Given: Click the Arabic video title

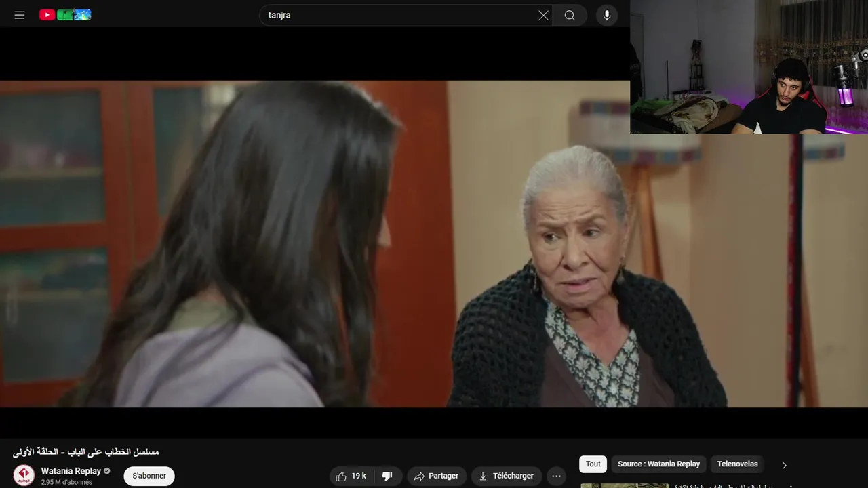Looking at the screenshot, I should click(85, 451).
